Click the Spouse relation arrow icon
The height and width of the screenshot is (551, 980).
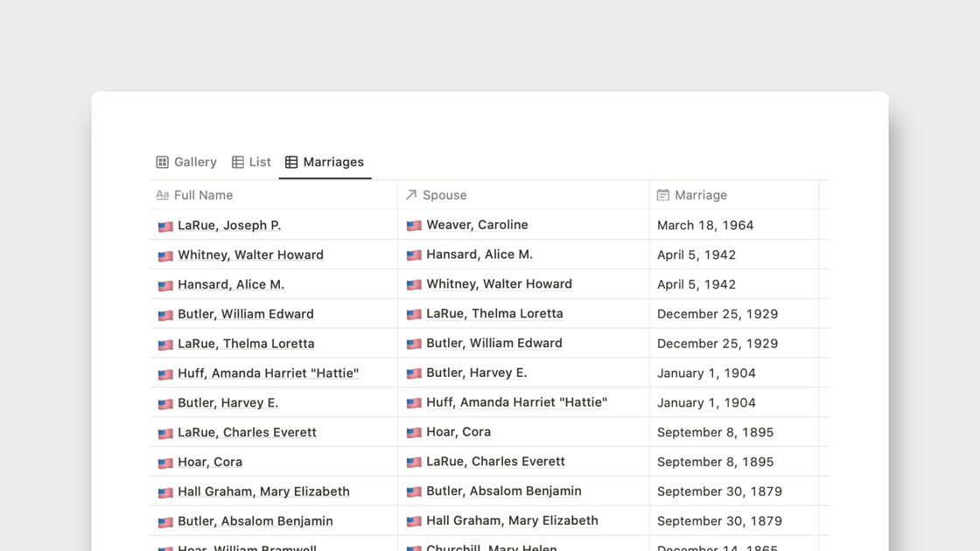[411, 195]
